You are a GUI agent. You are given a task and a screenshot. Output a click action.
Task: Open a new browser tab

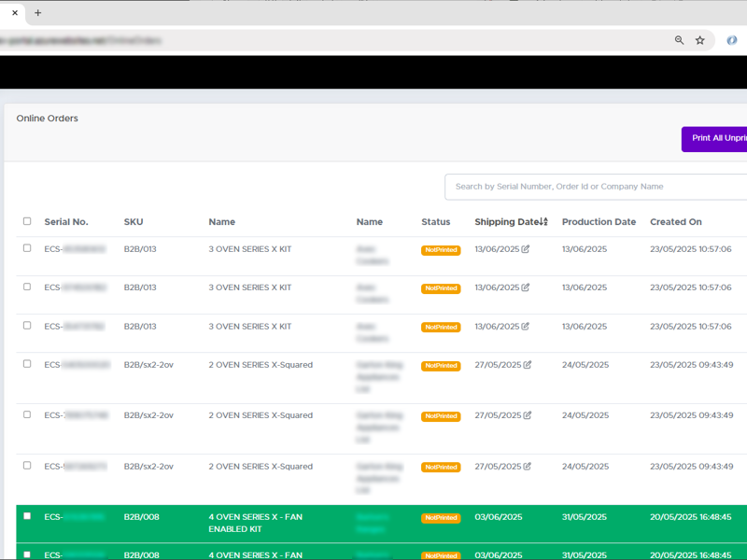point(38,13)
